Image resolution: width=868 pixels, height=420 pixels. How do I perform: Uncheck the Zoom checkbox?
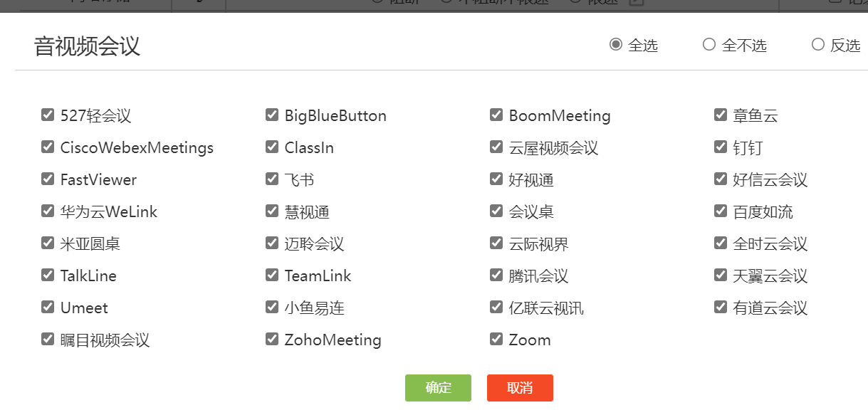(x=496, y=340)
